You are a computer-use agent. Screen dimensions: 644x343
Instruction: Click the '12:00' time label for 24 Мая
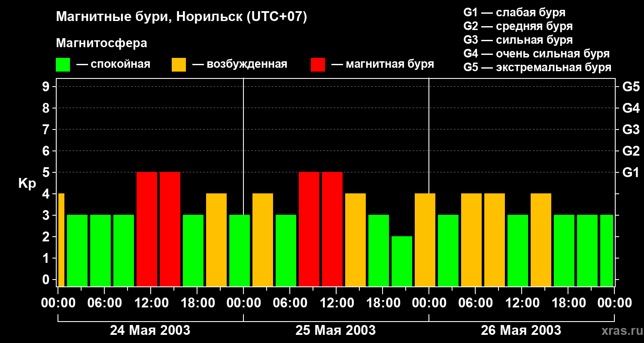[151, 303]
